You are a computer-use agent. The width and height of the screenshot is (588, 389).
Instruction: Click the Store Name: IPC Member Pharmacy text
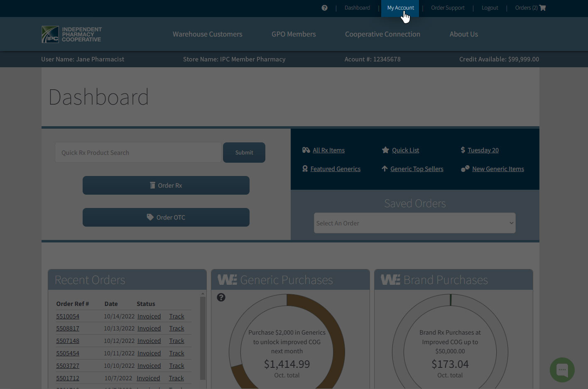pos(234,59)
